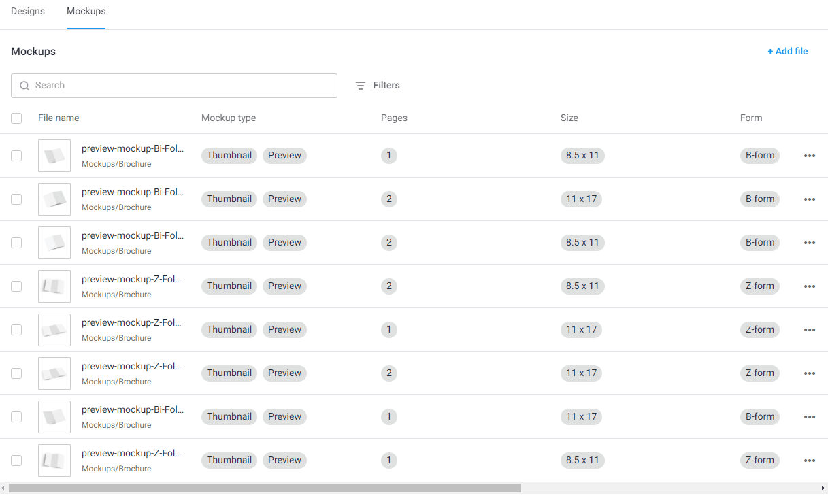The height and width of the screenshot is (504, 828).
Task: Open the three-dot menu on the sixth row
Action: coord(809,373)
